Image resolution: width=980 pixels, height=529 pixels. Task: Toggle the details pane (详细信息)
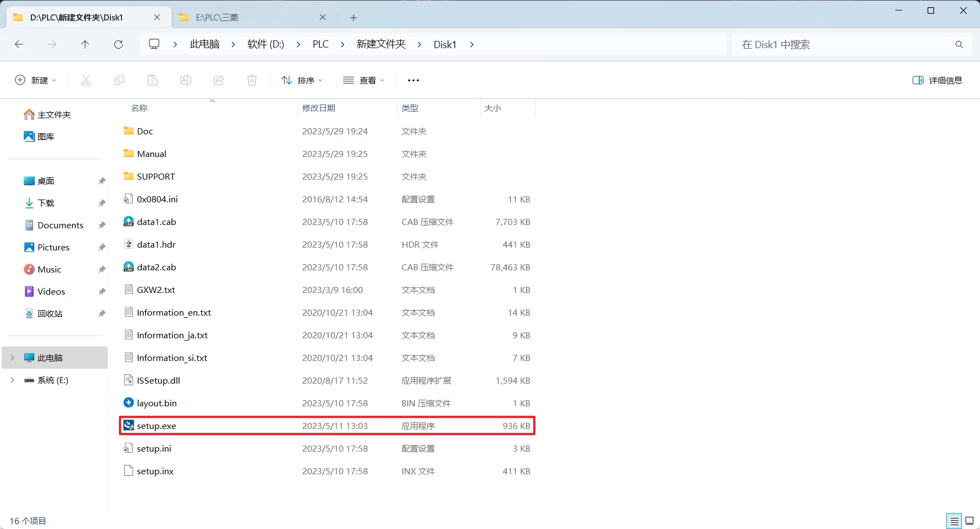[x=937, y=80]
